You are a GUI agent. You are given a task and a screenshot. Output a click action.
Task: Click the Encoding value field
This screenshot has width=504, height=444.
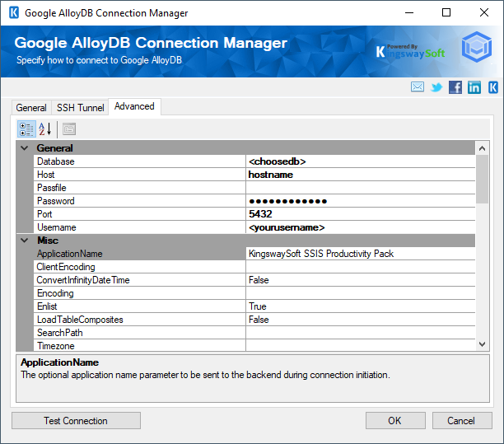361,293
